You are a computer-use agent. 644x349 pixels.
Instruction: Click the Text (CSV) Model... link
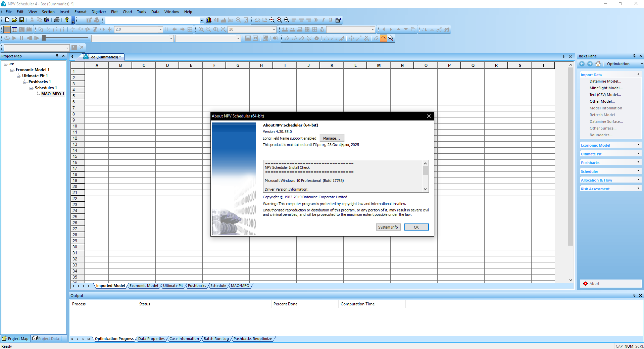click(x=605, y=95)
